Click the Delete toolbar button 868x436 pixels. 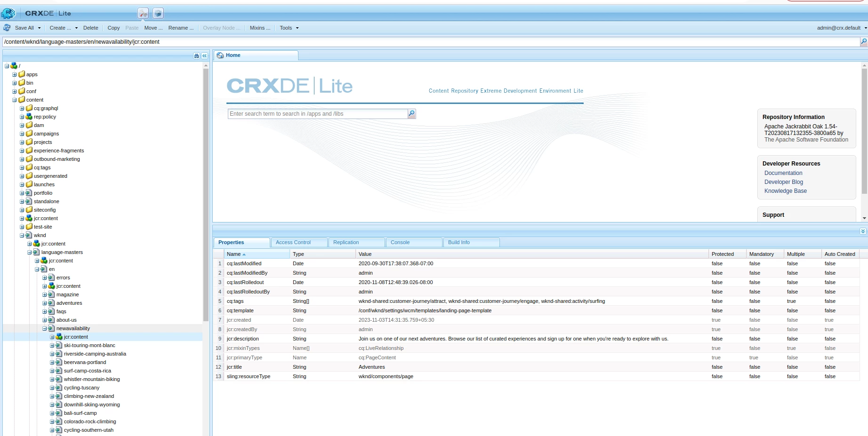point(91,28)
